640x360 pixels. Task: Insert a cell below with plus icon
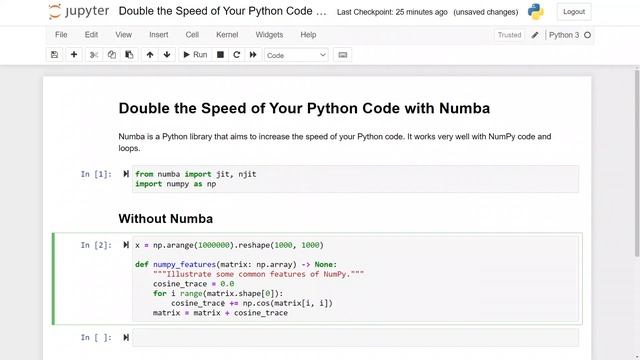pos(74,55)
